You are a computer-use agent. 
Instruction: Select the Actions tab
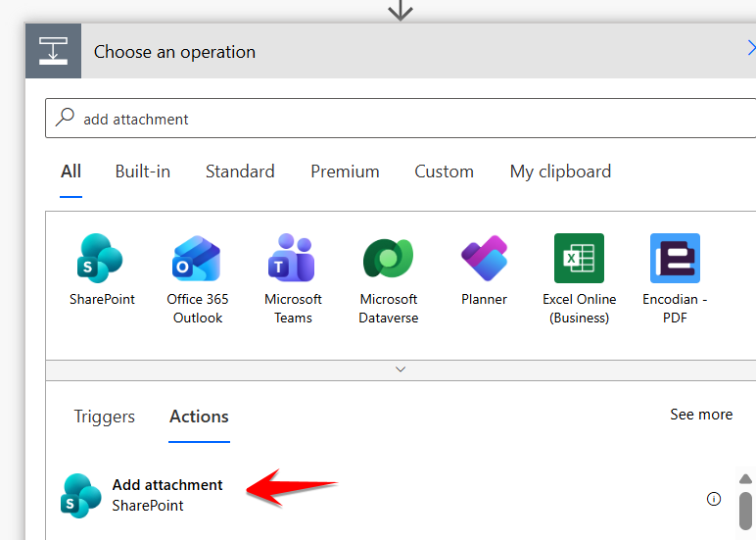point(199,417)
